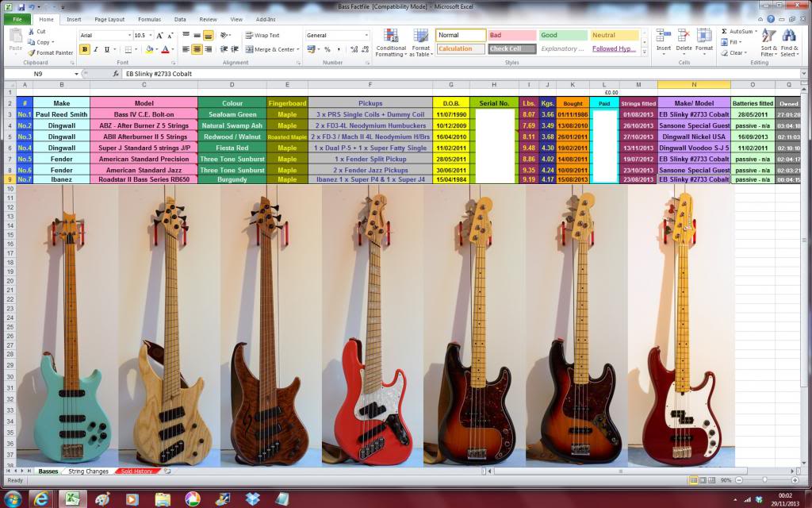Apply middle vertical alignment
The height and width of the screenshot is (508, 812).
pos(197,35)
